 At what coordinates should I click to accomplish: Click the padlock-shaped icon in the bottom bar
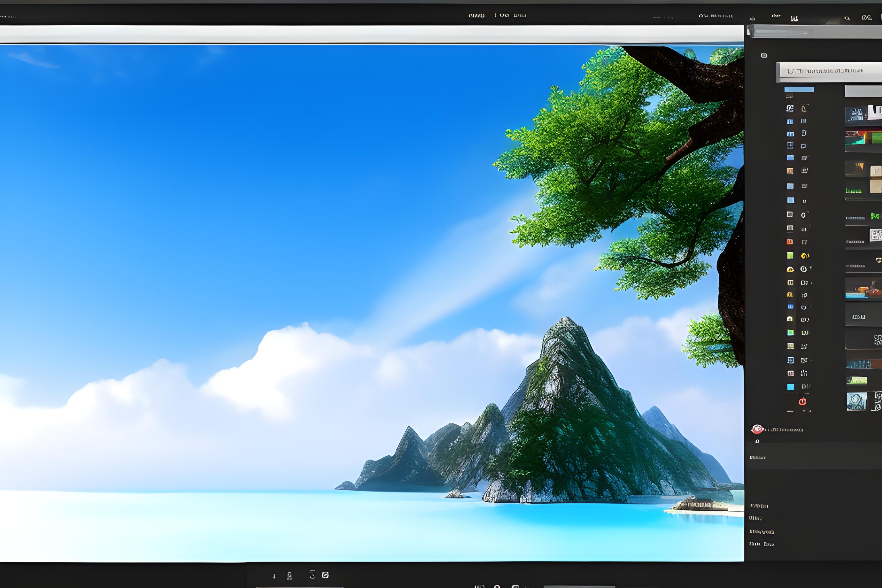[x=289, y=577]
